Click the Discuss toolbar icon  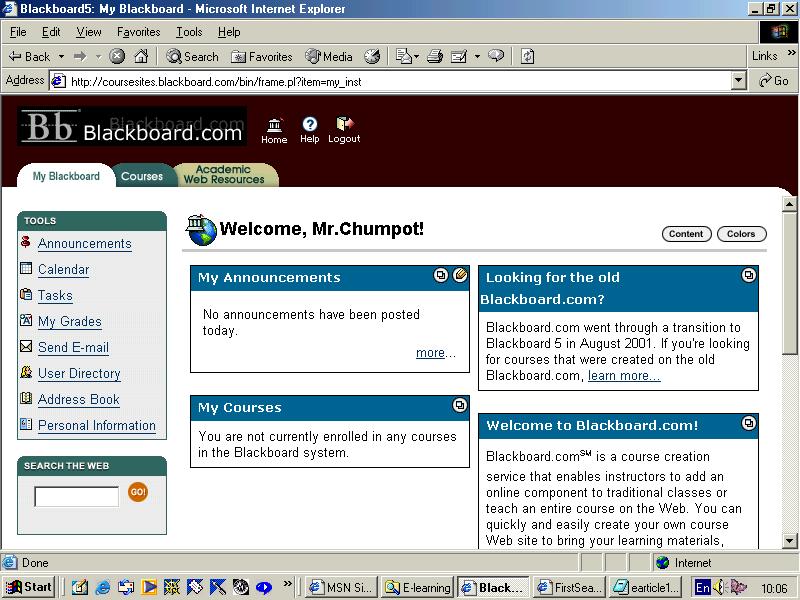496,56
